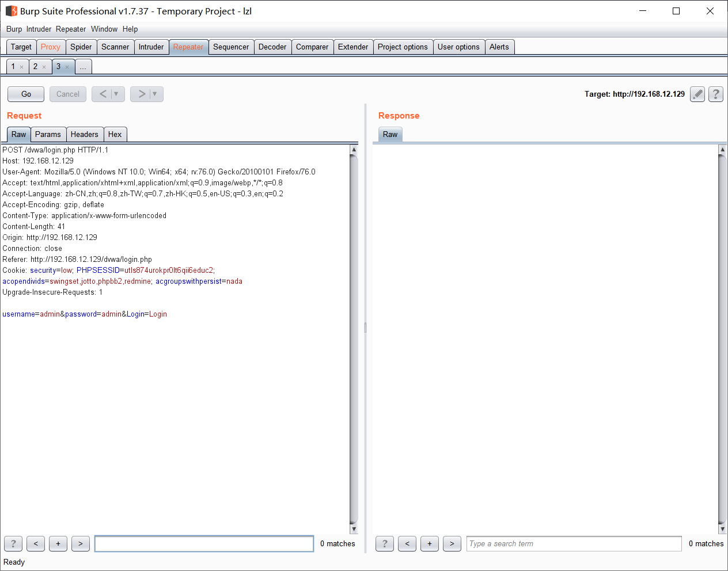The image size is (728, 571).
Task: Switch to the Comparer tab
Action: pyautogui.click(x=312, y=47)
